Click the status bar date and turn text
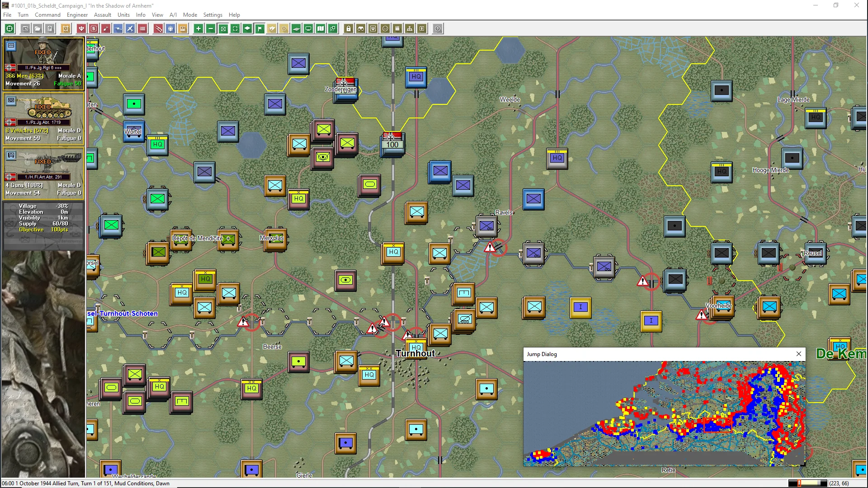Screen dimensions: 868x488 86,483
